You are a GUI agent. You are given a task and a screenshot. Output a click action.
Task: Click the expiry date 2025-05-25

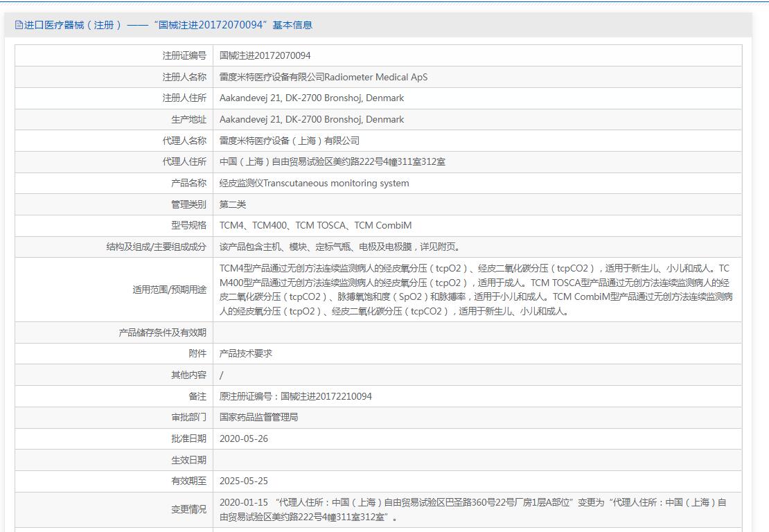pos(244,481)
